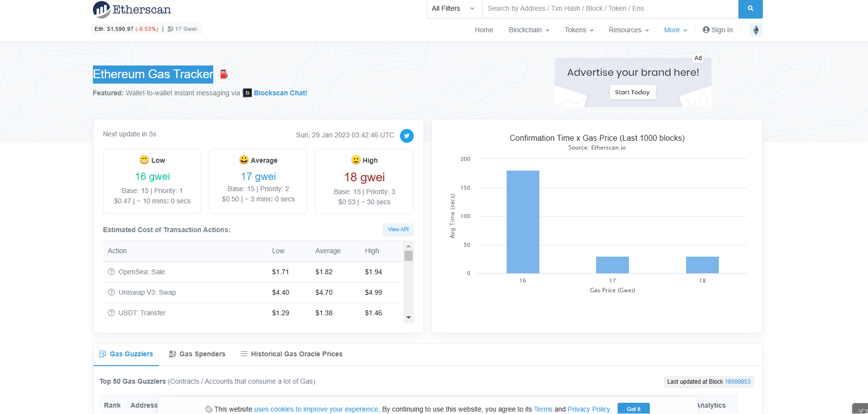Click the USDT: Transfer average cost $1.38
Viewport: 868px width, 414px height.
pos(324,313)
